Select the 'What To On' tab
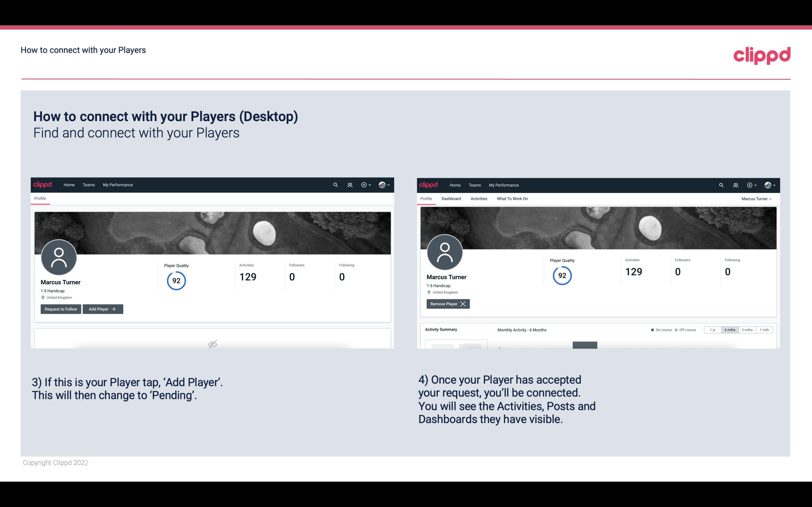Image resolution: width=812 pixels, height=507 pixels. 512,198
